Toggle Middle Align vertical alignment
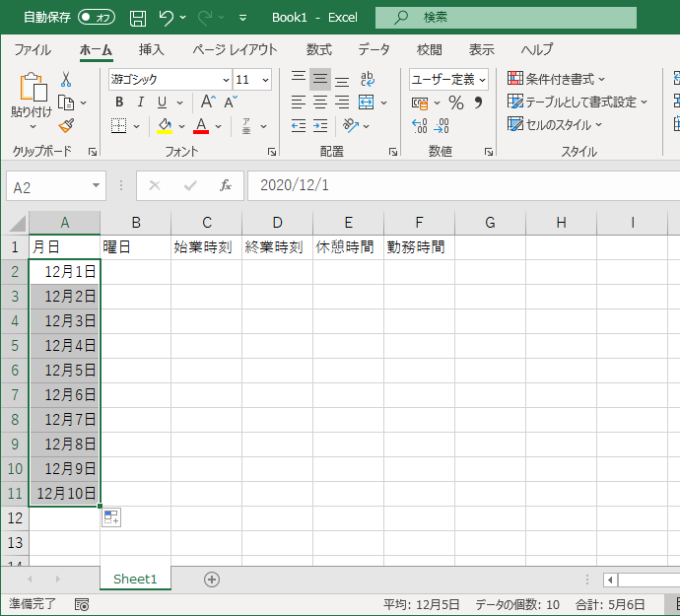Screen dimensions: 680x616 coord(320,79)
